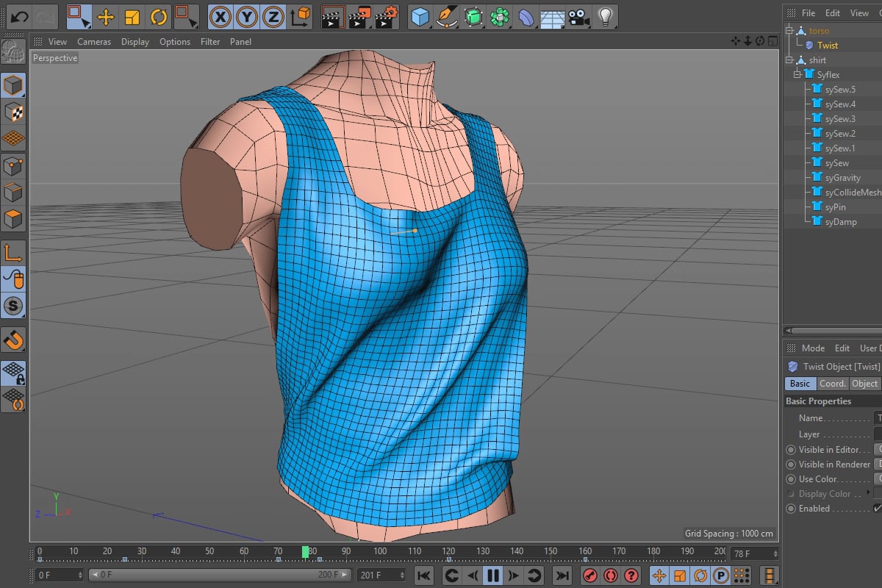Pause the animation playback

[x=493, y=576]
